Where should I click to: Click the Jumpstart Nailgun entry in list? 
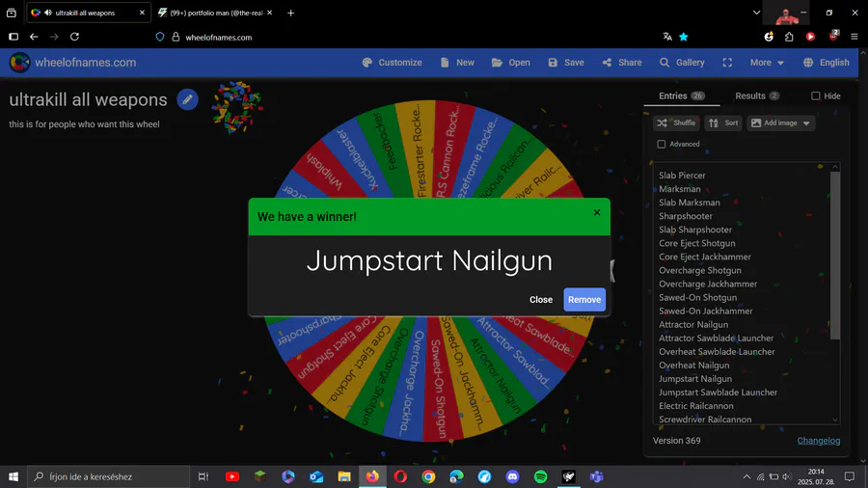[694, 378]
